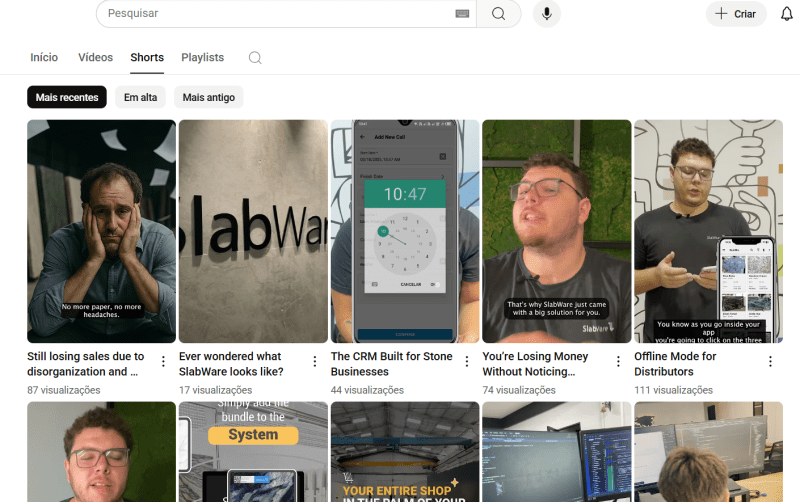
Task: Search this channel via the tab magnifier icon
Action: tap(255, 58)
